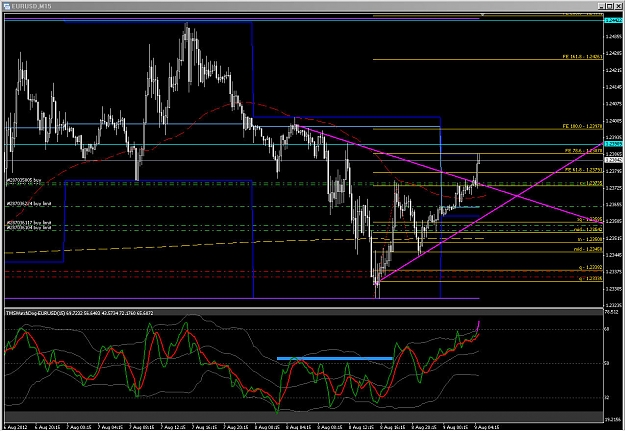The height and width of the screenshot is (431, 625).
Task: Click the white current bid price tag
Action: [614, 160]
